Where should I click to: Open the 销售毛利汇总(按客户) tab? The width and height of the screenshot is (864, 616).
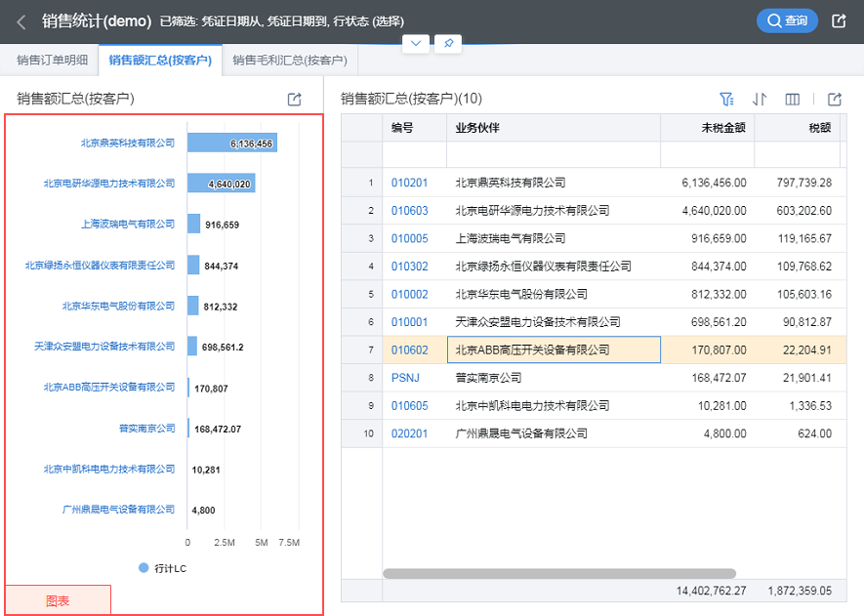click(290, 61)
